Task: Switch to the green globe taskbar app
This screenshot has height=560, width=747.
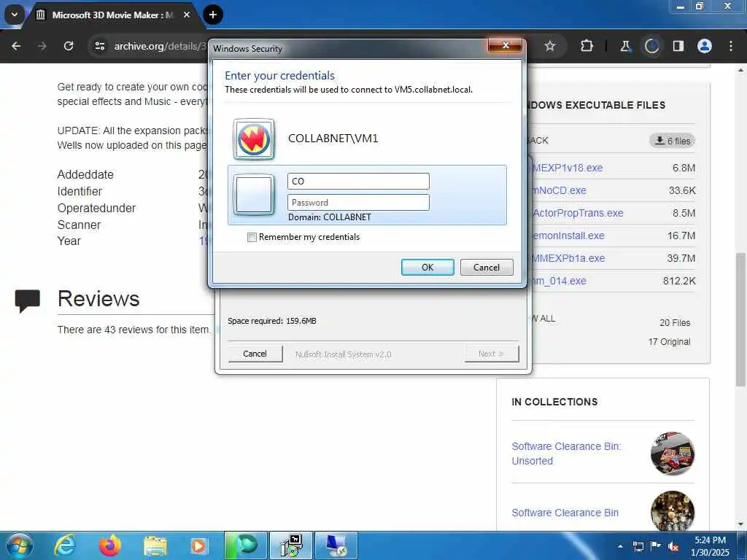Action: [245, 545]
